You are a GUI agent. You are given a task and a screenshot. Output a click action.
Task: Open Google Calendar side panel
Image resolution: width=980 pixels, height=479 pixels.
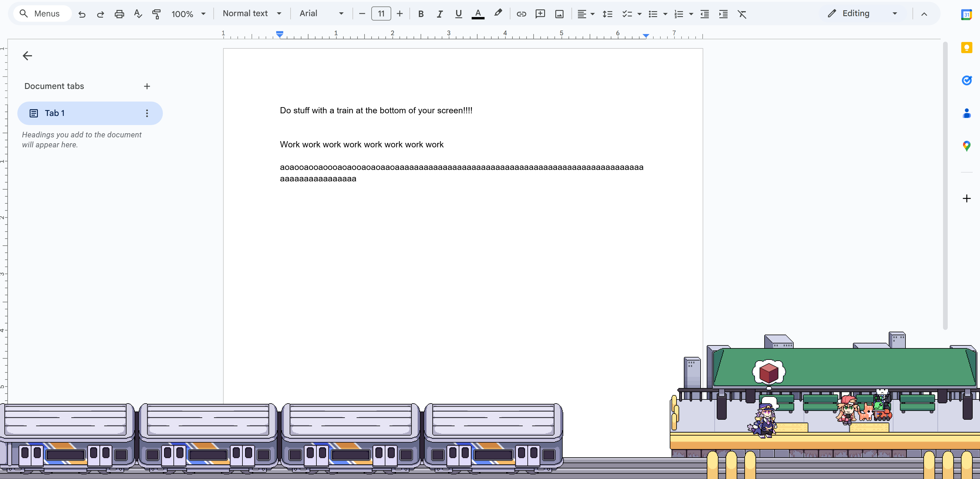(966, 14)
